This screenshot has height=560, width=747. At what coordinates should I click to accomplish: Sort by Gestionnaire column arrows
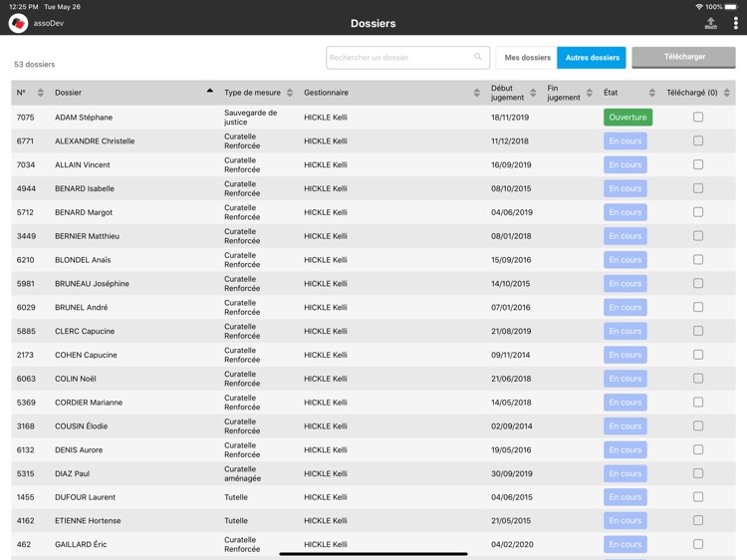(476, 93)
